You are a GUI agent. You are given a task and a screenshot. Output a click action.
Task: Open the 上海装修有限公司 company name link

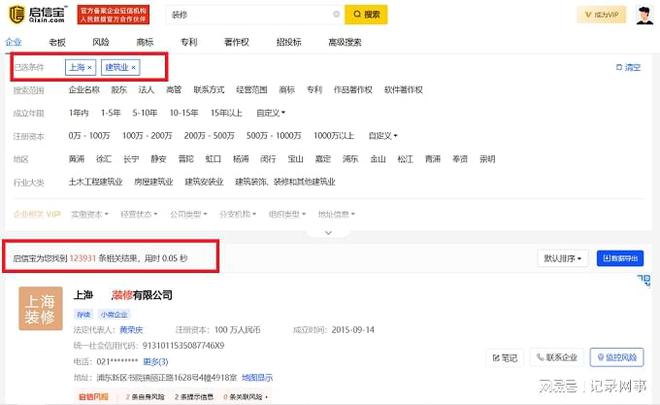pos(123,295)
